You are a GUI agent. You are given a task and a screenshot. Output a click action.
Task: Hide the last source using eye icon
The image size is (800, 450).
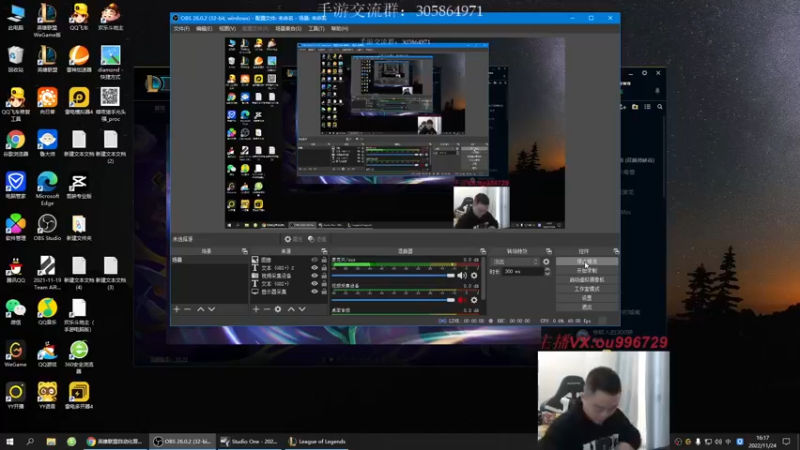tap(314, 291)
